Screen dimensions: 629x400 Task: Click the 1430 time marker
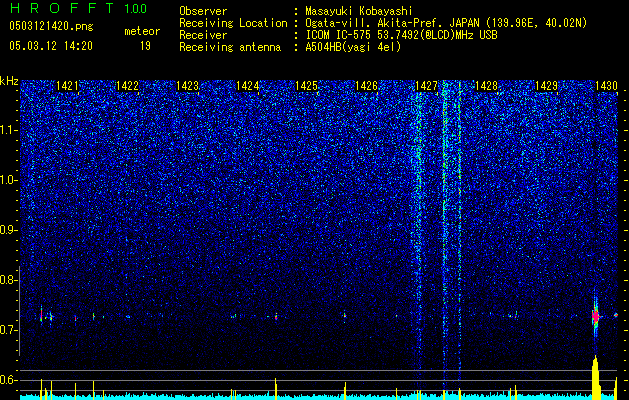pos(606,86)
